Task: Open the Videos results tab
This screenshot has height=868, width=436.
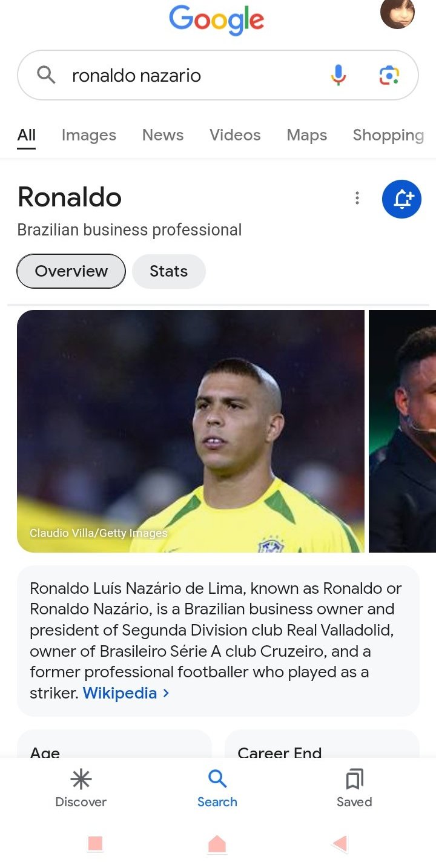Action: coord(235,135)
